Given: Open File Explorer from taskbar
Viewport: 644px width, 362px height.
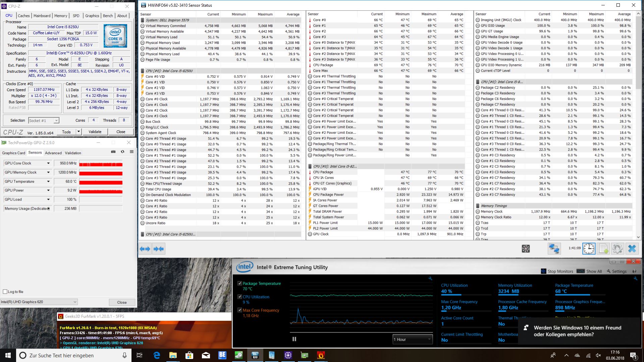Looking at the screenshot, I should (x=173, y=355).
